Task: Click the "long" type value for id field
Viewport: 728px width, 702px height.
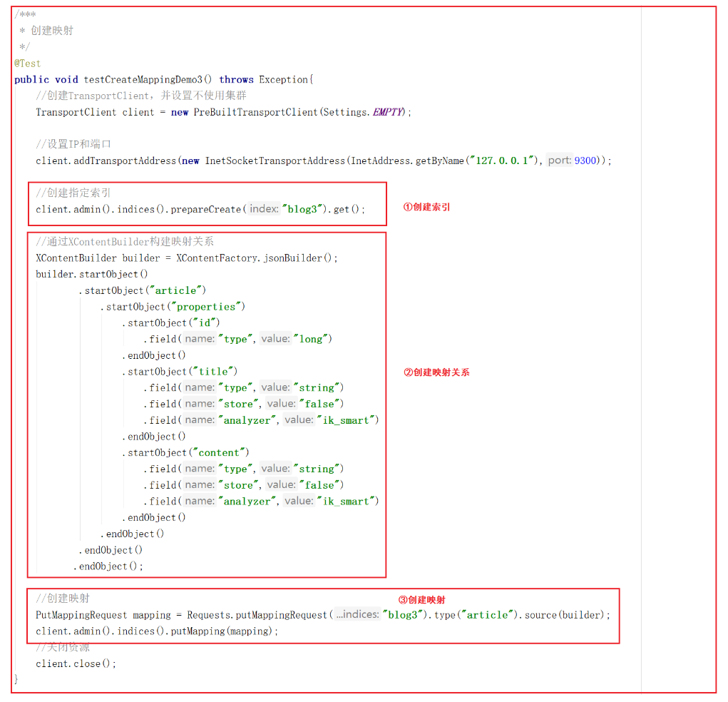Action: click(313, 338)
